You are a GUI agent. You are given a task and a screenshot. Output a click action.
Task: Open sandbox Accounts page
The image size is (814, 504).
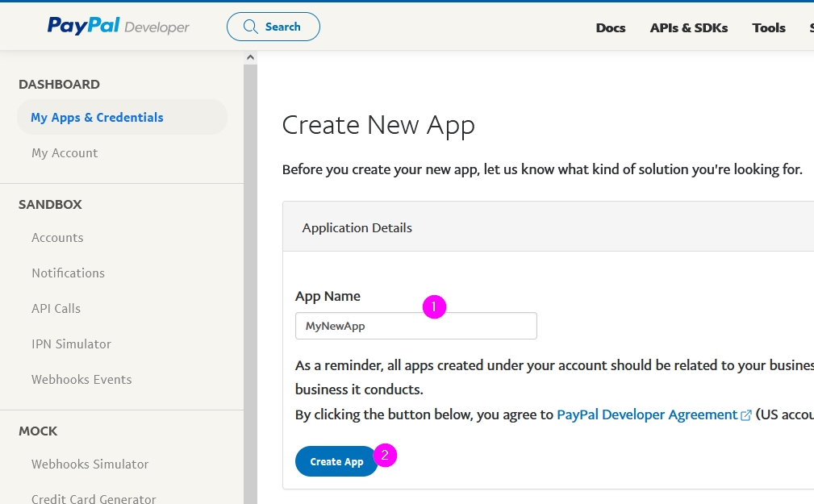tap(57, 238)
